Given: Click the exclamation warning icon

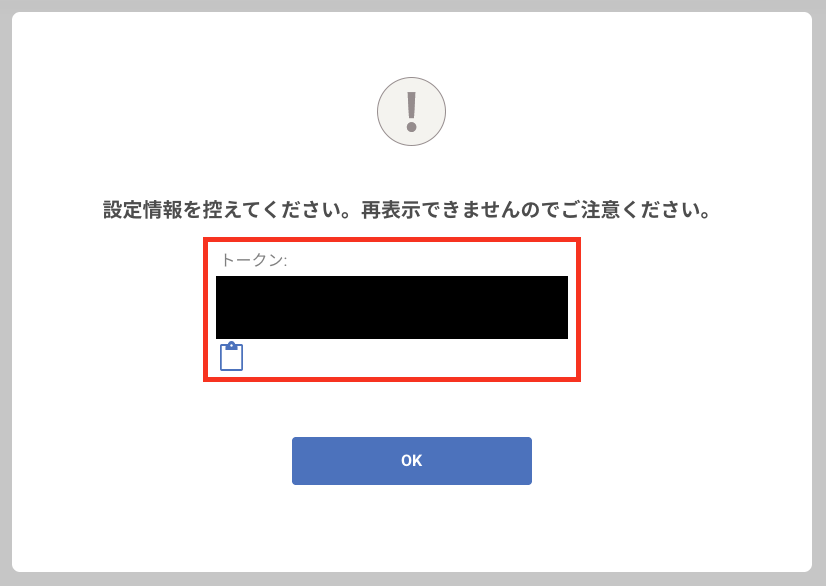Looking at the screenshot, I should click(411, 112).
